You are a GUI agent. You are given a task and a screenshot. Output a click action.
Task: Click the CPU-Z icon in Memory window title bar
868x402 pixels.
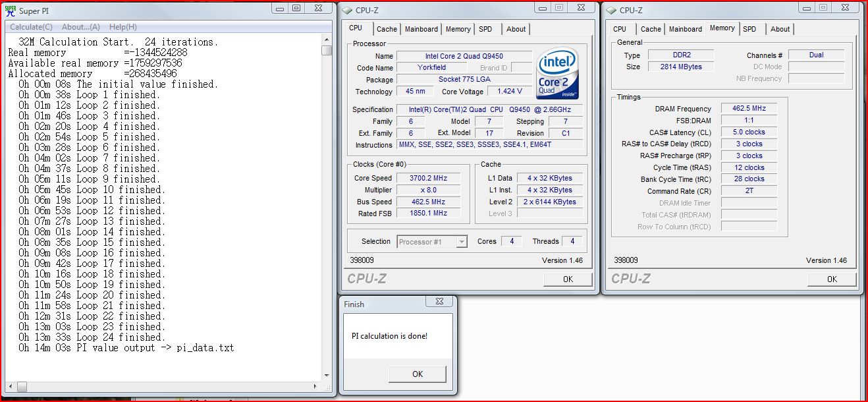pos(610,9)
